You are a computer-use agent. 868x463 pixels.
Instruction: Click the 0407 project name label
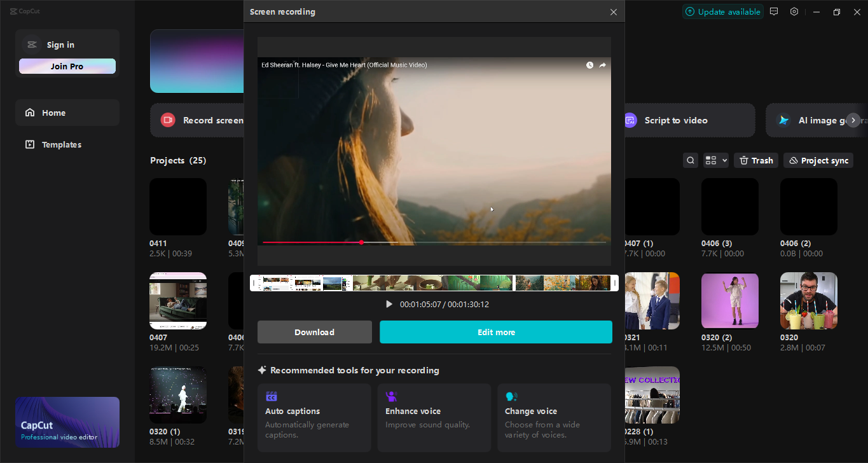point(158,338)
